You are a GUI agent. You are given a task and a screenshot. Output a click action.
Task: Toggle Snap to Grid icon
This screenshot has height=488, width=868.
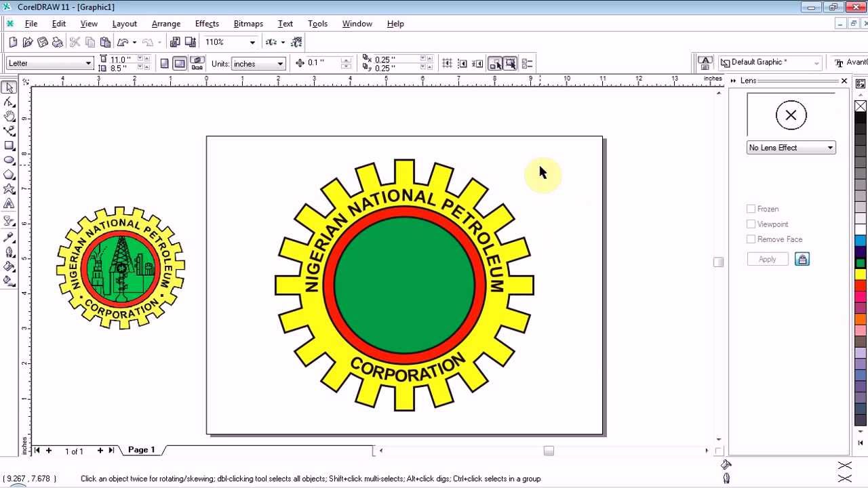click(447, 64)
